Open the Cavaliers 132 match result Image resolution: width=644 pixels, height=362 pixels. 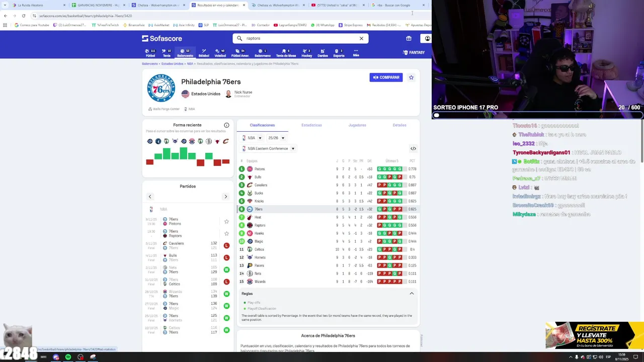pos(188,245)
